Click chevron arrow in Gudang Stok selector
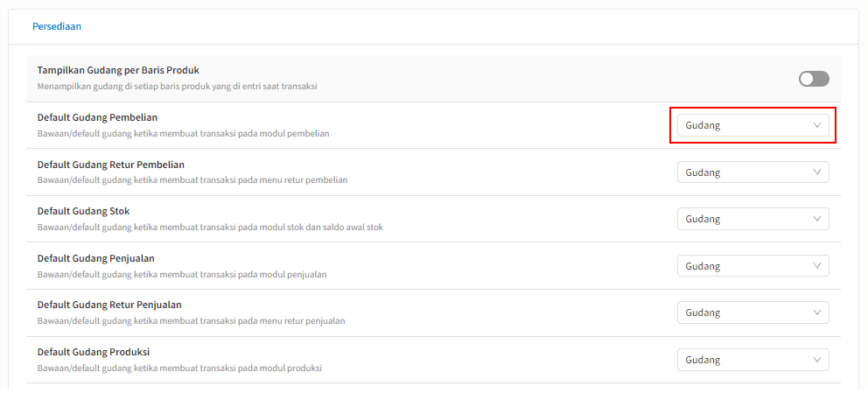The image size is (868, 393). point(817,219)
